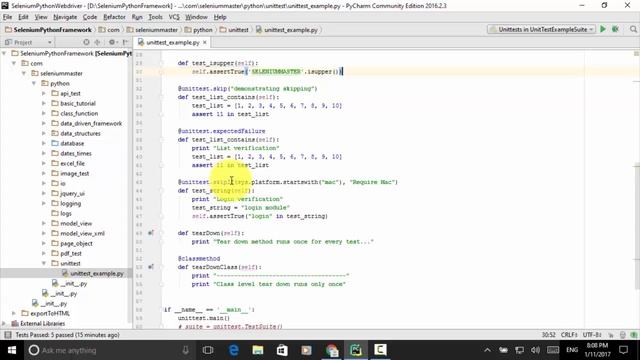Debug the selected configuration with the bug icon
Screen dimensions: 640x360
coord(616,29)
